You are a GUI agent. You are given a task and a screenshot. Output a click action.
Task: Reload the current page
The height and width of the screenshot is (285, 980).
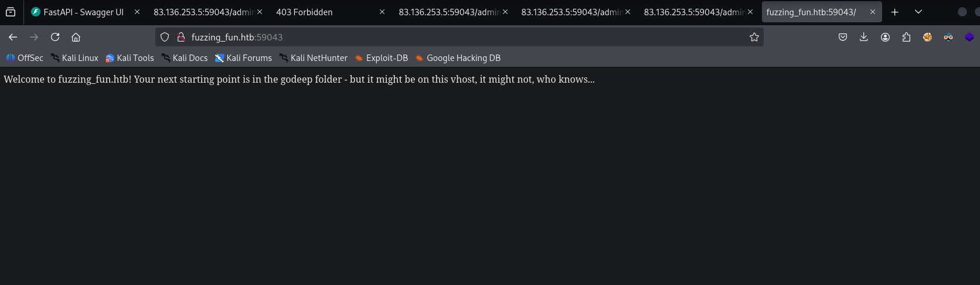(x=55, y=37)
